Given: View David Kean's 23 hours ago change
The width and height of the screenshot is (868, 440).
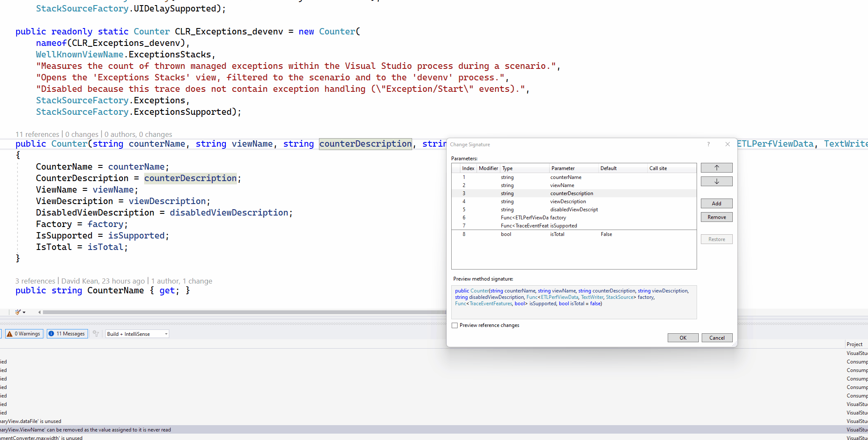Looking at the screenshot, I should [x=103, y=281].
